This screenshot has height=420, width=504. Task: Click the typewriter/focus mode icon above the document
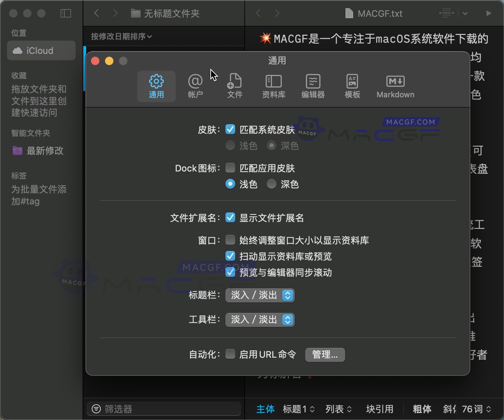[446, 13]
